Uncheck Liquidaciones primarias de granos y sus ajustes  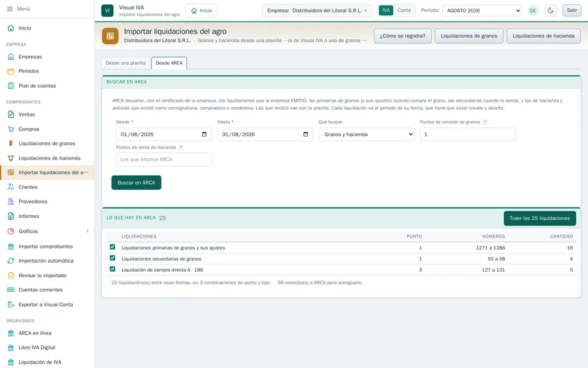[113, 247]
